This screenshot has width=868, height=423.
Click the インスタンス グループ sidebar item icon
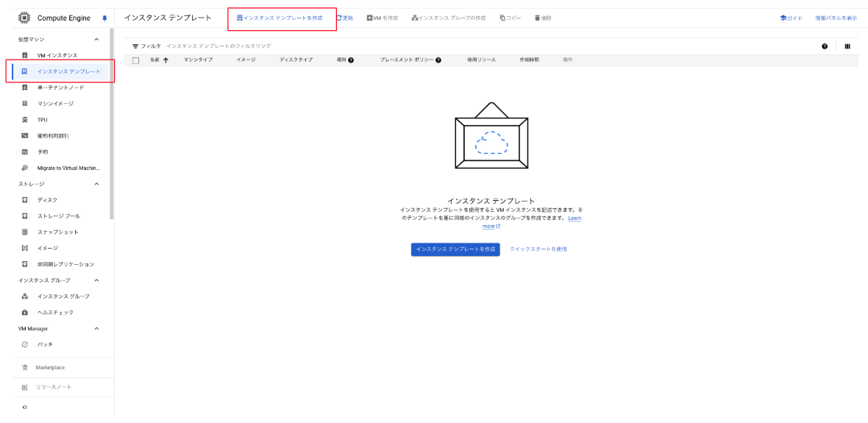[x=24, y=296]
